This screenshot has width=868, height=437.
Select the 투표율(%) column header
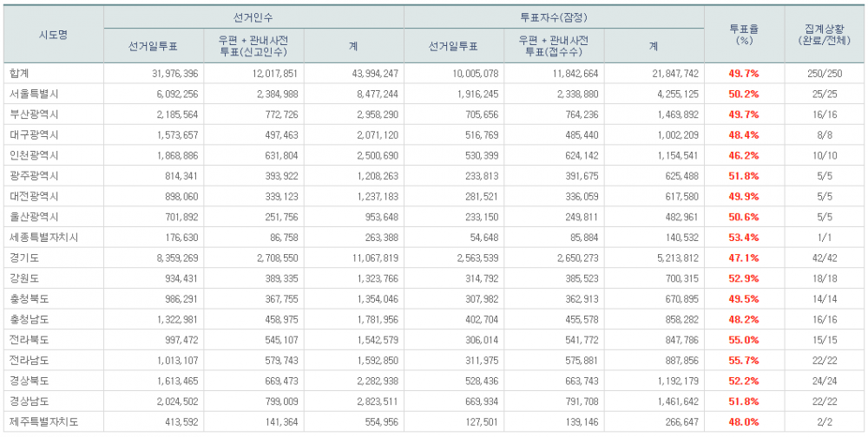click(743, 34)
